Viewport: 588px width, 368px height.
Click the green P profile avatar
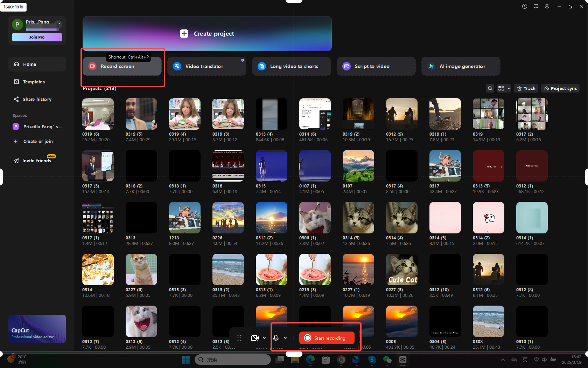17,25
